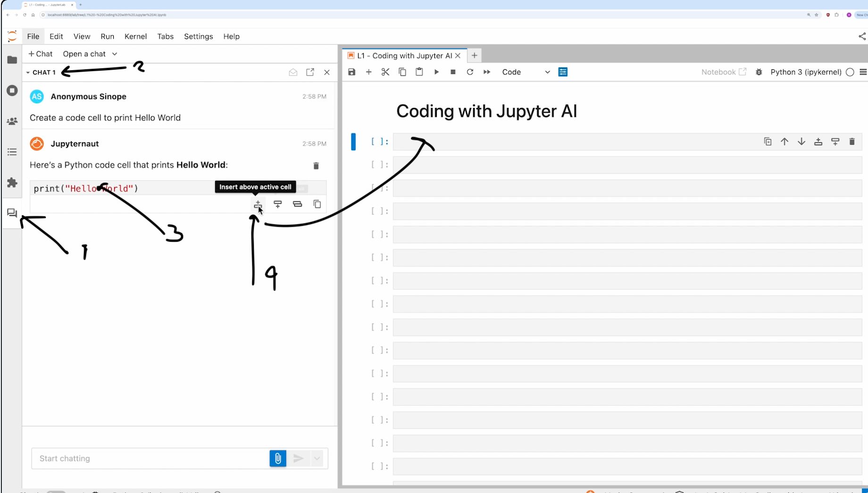Image resolution: width=868 pixels, height=493 pixels.
Task: Switch to the L1 - Coding with Jupyter AI tab
Action: click(x=403, y=55)
